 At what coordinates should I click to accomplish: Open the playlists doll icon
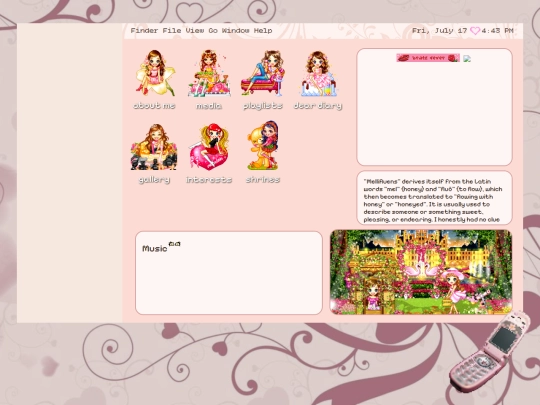(263, 73)
